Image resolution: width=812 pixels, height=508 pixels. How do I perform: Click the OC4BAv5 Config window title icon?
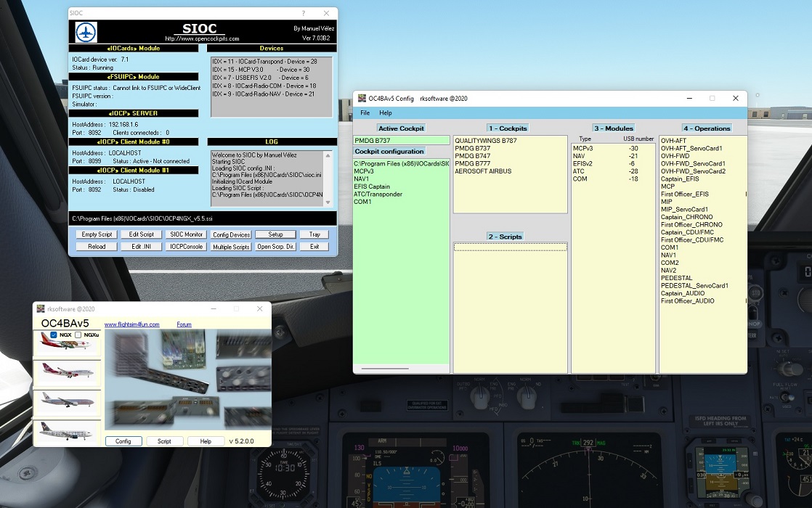[x=362, y=98]
